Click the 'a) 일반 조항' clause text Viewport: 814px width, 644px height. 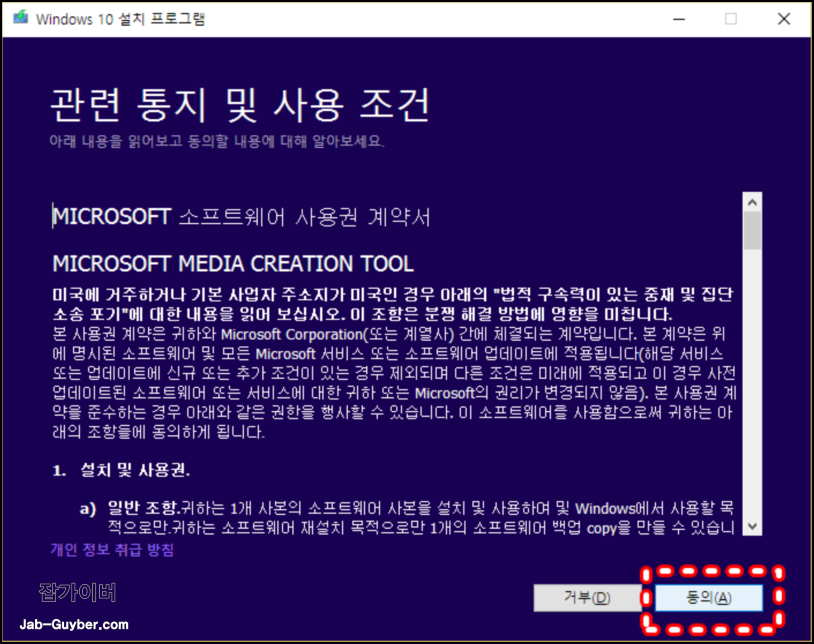pos(407,517)
